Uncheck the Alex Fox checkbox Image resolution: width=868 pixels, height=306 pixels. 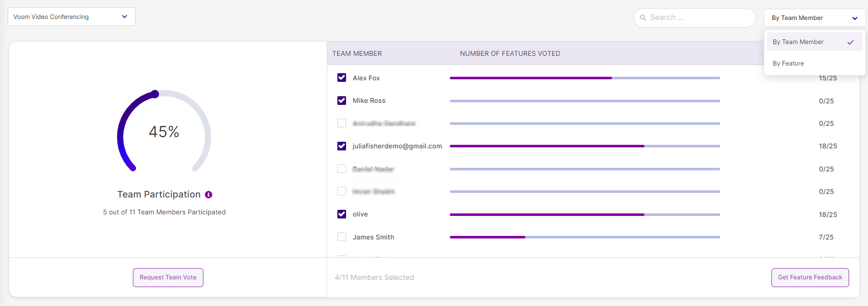pos(341,78)
